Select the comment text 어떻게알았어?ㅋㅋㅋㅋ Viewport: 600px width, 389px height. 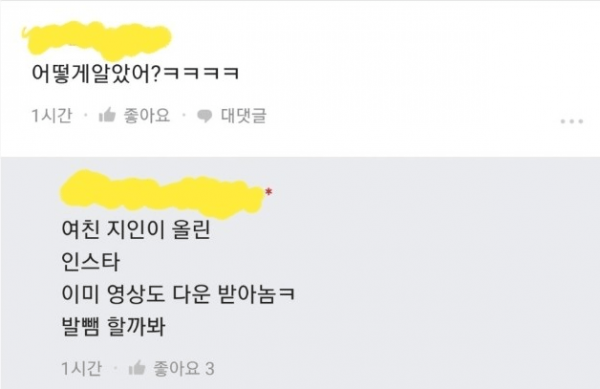(135, 72)
